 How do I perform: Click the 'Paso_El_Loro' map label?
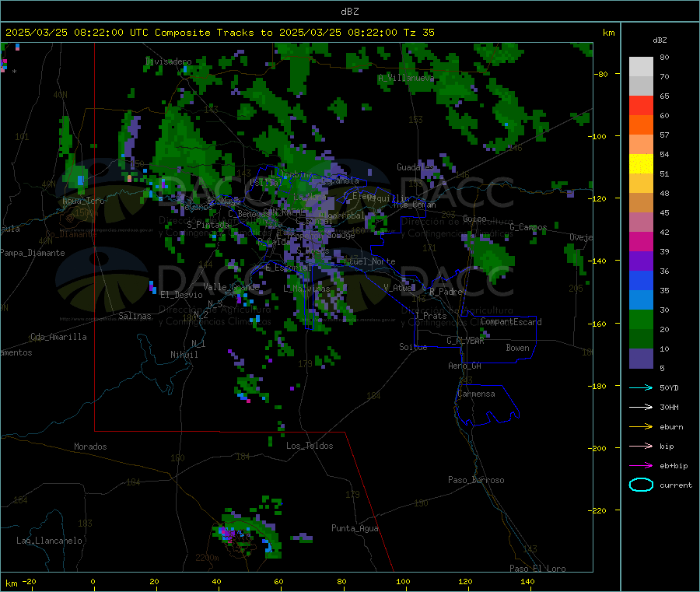[537, 569]
